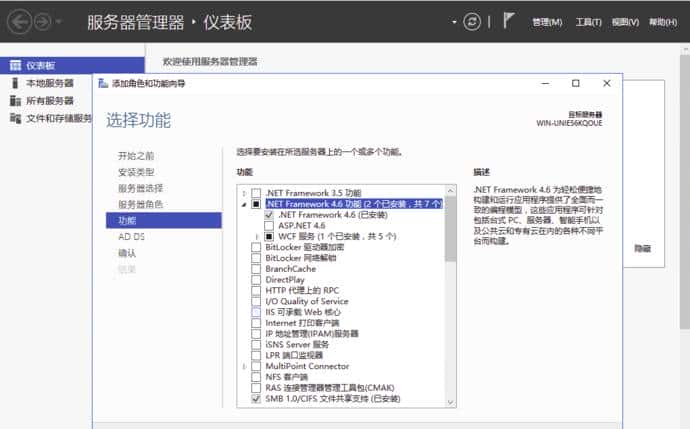Select 本地服务器 in the left pane
690x429 pixels.
[50, 83]
